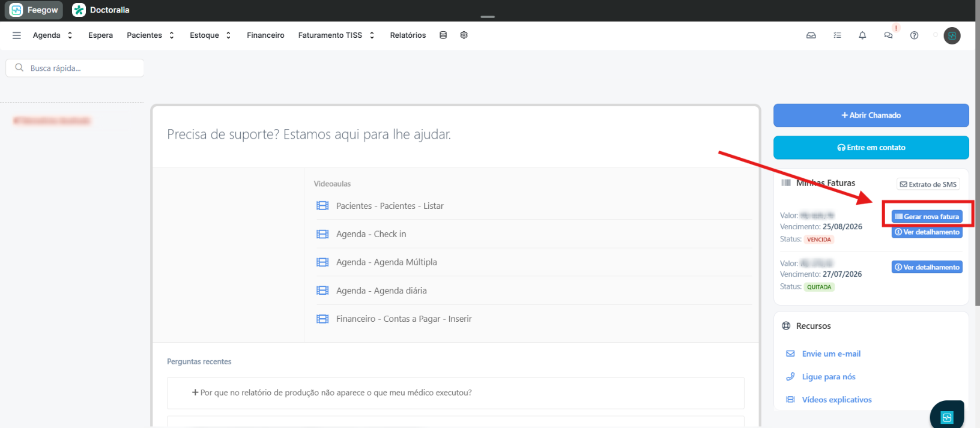Image resolution: width=980 pixels, height=428 pixels.
Task: Open the Espera menu item
Action: pos(100,35)
